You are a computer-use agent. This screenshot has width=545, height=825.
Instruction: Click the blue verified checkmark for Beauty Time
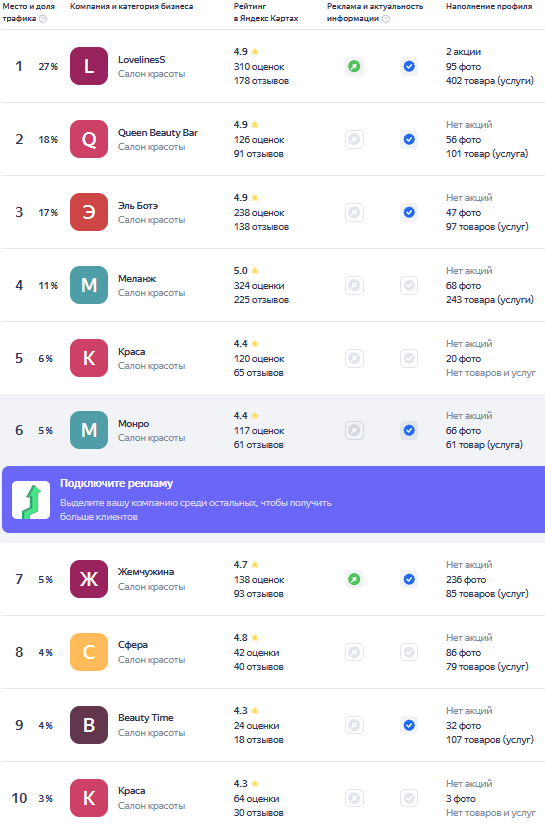[x=409, y=726]
